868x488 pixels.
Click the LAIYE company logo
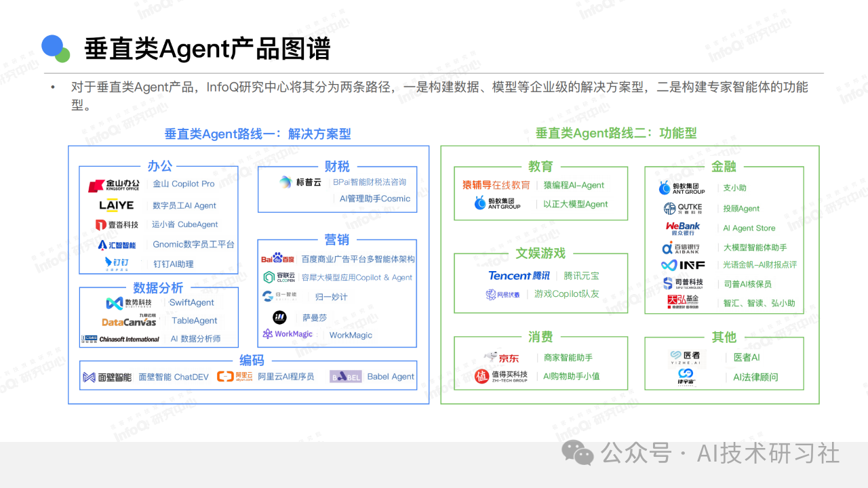click(116, 205)
